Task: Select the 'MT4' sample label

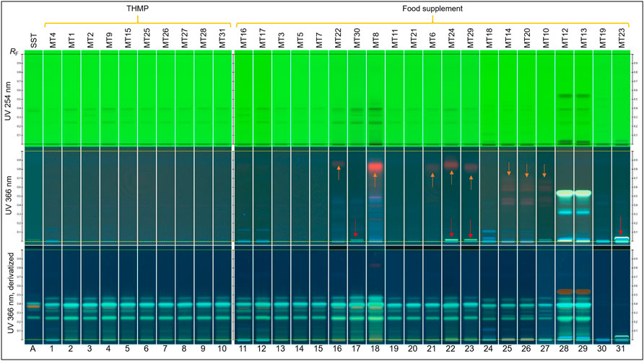Action: point(53,40)
